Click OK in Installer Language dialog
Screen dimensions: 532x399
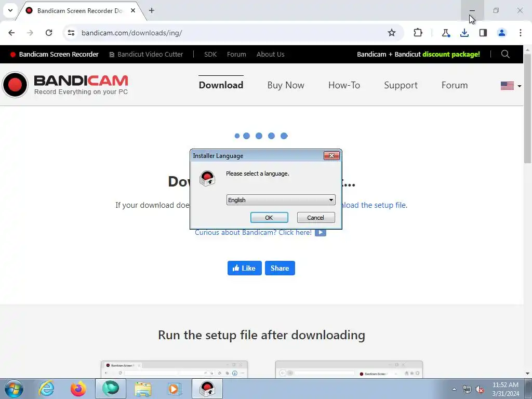tap(269, 218)
